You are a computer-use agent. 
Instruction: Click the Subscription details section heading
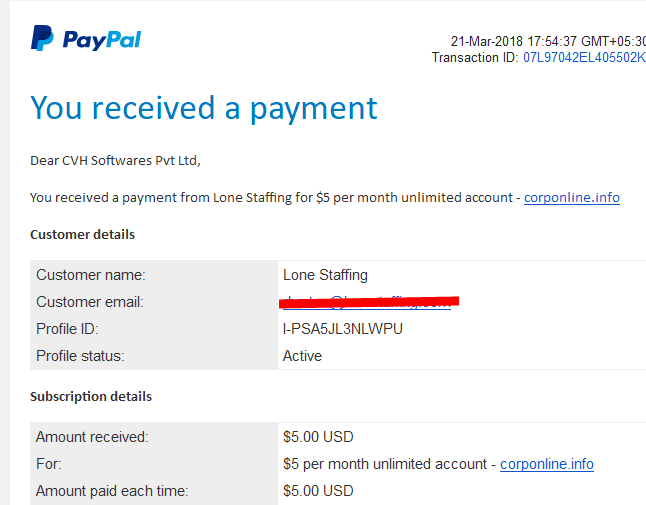point(91,396)
